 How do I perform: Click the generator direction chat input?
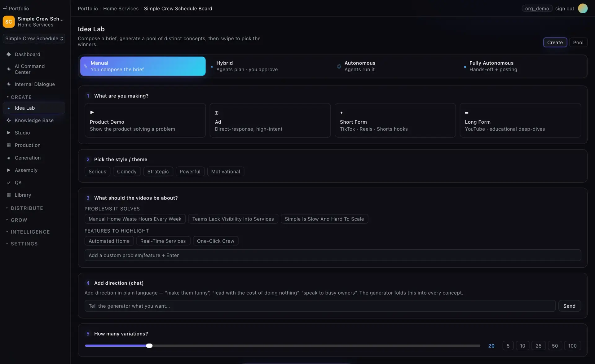point(320,306)
